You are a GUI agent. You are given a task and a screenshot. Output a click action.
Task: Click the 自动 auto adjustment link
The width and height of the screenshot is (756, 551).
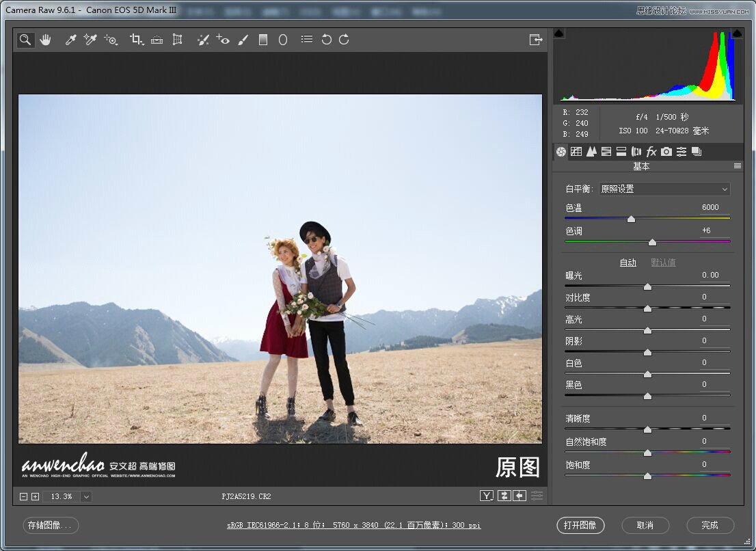(x=627, y=263)
